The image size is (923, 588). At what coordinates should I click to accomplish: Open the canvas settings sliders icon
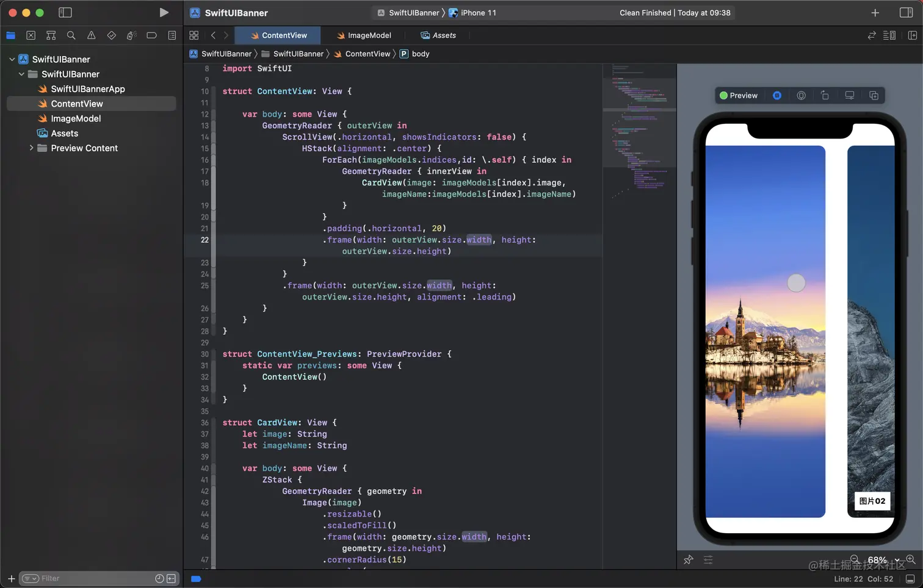tap(708, 559)
